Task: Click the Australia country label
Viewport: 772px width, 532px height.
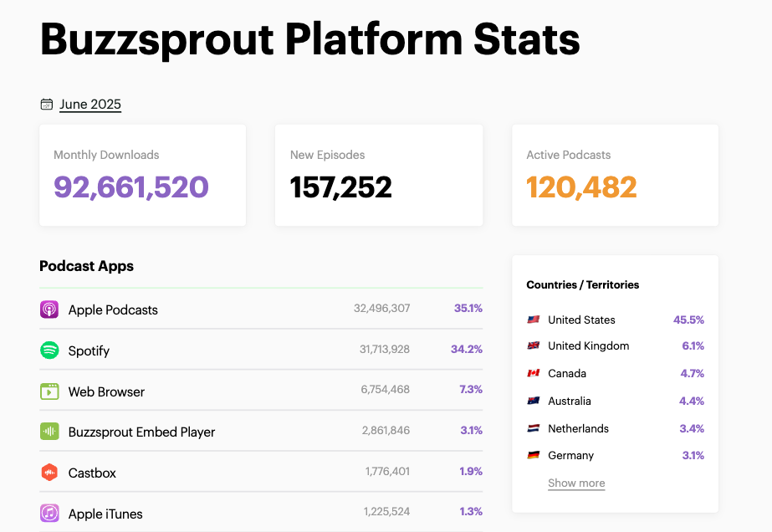Action: [570, 401]
